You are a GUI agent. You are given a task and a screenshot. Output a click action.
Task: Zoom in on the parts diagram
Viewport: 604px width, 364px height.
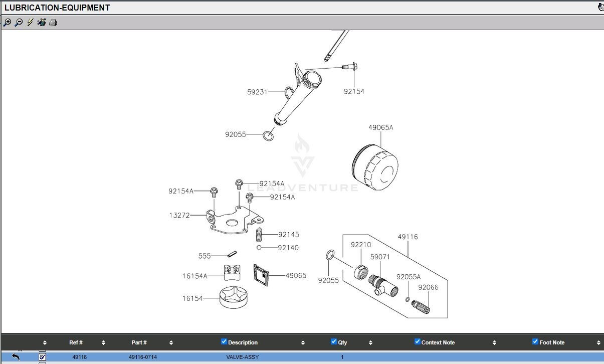pos(7,23)
